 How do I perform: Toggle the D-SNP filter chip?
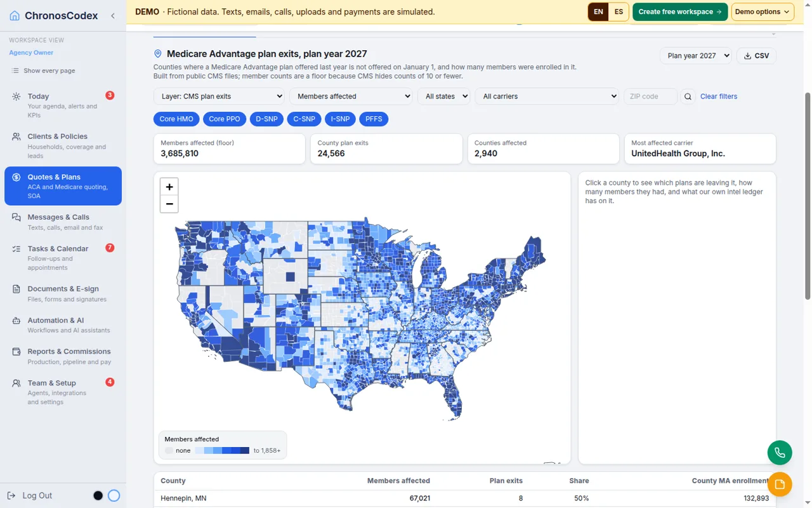coord(266,119)
